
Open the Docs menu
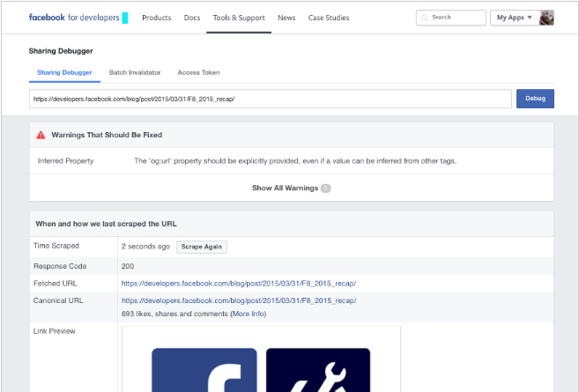click(192, 18)
